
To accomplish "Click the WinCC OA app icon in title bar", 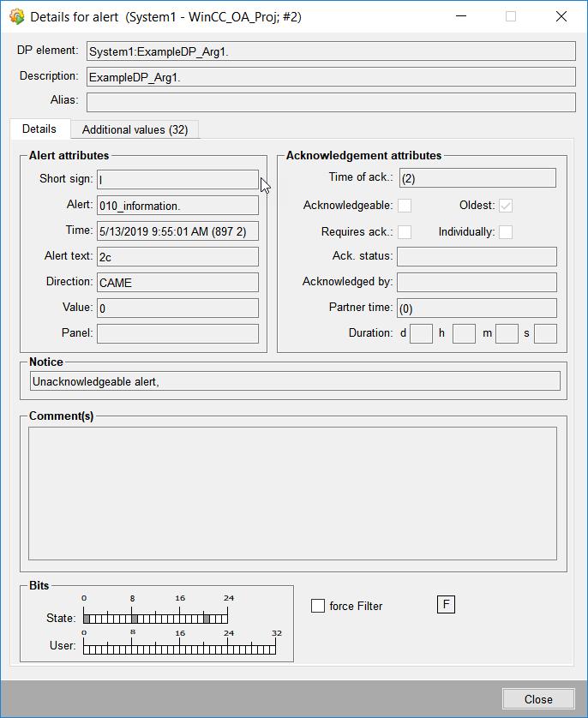I will tap(16, 16).
